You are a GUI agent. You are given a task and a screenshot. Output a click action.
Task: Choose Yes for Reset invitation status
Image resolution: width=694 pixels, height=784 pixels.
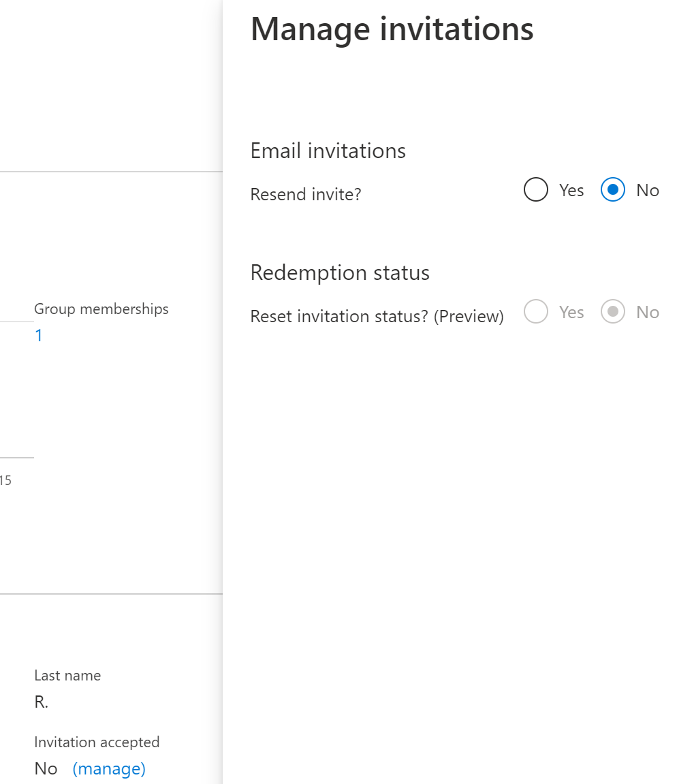coord(535,312)
